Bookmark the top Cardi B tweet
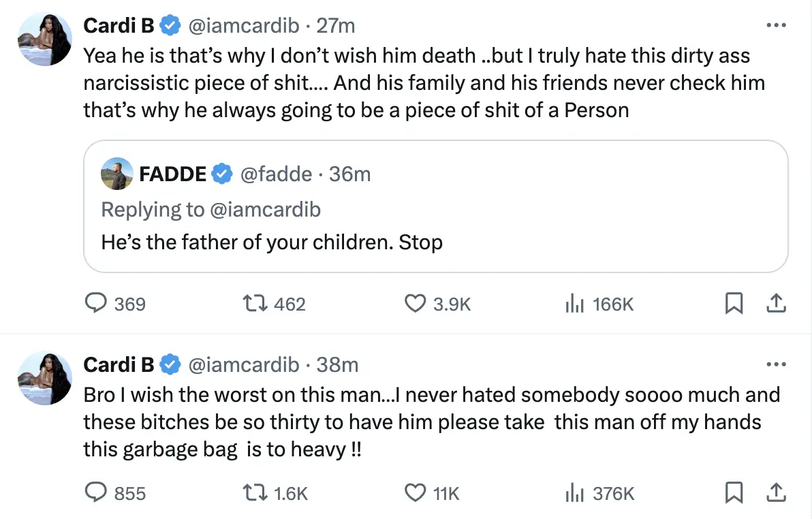 click(x=734, y=304)
